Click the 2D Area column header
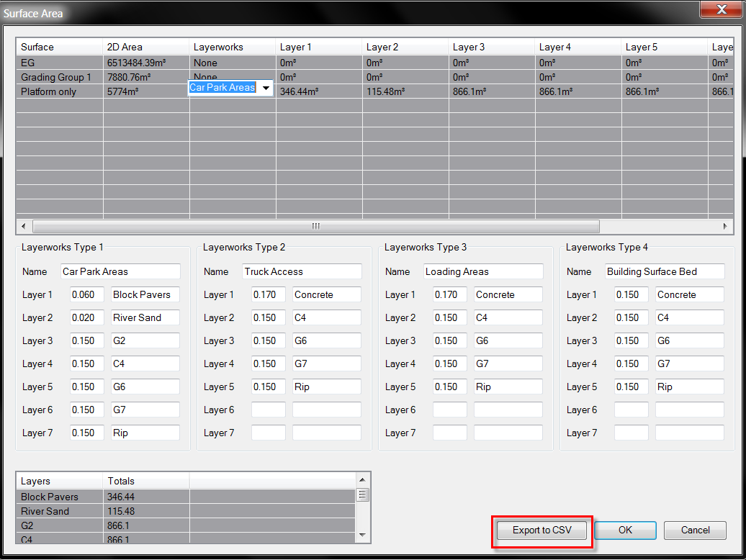Screen dimensions: 746x560 [145, 47]
